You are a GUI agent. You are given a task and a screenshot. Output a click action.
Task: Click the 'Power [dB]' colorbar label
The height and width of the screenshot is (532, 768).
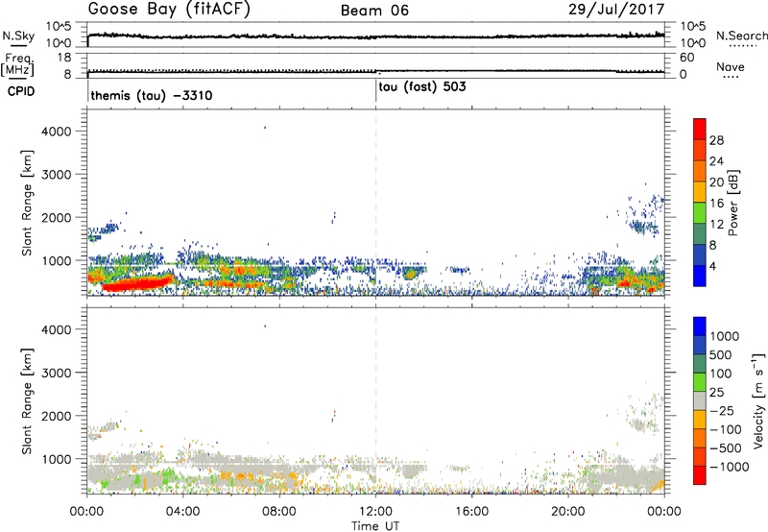pyautogui.click(x=733, y=203)
